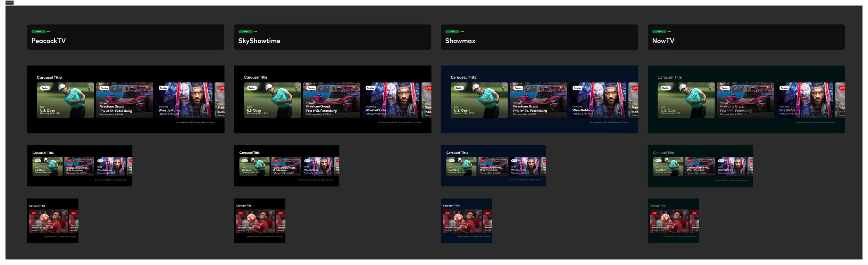Select Carousel Title in the large Showmax carousel
The height and width of the screenshot is (265, 868).
tap(464, 77)
